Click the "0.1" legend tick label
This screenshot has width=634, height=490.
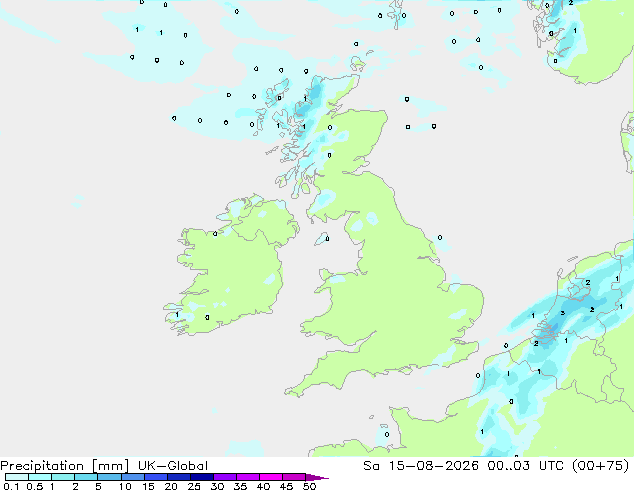click(x=11, y=486)
